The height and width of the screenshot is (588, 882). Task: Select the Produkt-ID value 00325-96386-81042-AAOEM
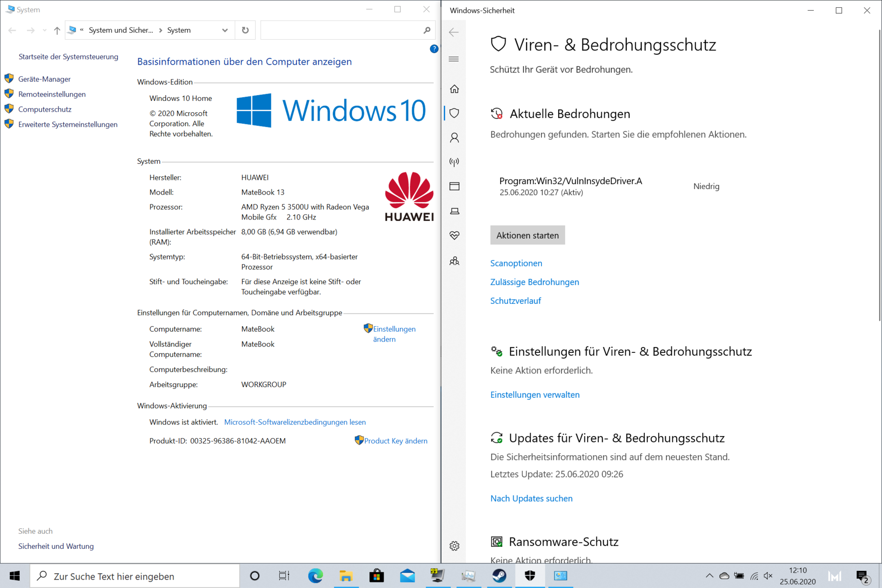[238, 441]
